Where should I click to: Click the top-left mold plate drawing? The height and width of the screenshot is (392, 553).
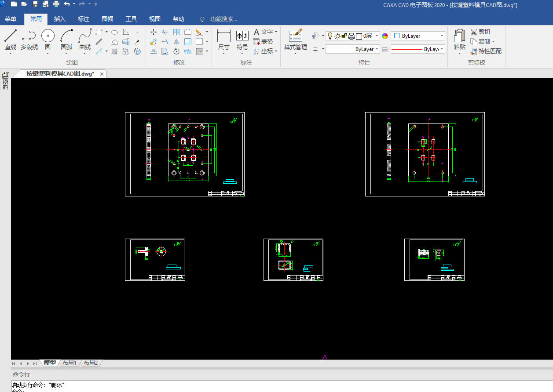pyautogui.click(x=185, y=154)
